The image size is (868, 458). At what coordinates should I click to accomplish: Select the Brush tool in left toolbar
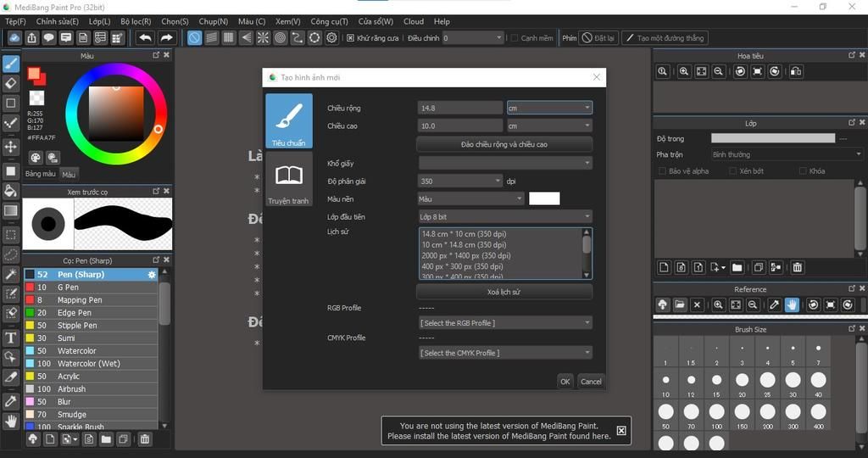[10, 63]
